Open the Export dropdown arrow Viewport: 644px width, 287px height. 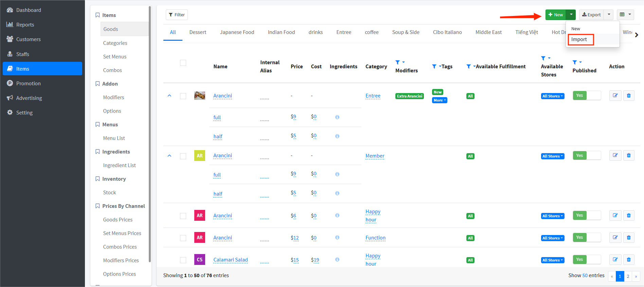tap(609, 15)
